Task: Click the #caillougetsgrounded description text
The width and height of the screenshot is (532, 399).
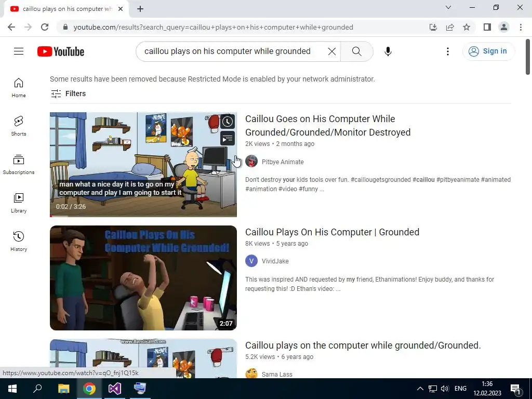Action: pyautogui.click(x=380, y=180)
